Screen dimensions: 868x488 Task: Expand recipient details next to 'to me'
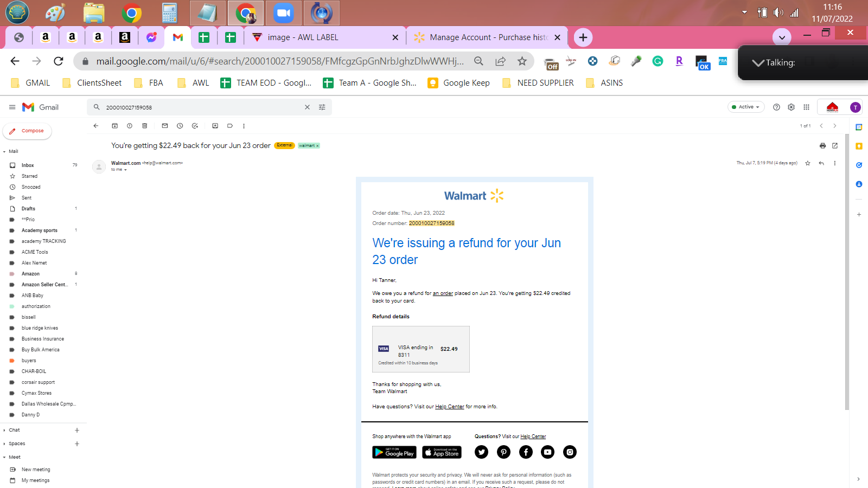click(x=125, y=170)
